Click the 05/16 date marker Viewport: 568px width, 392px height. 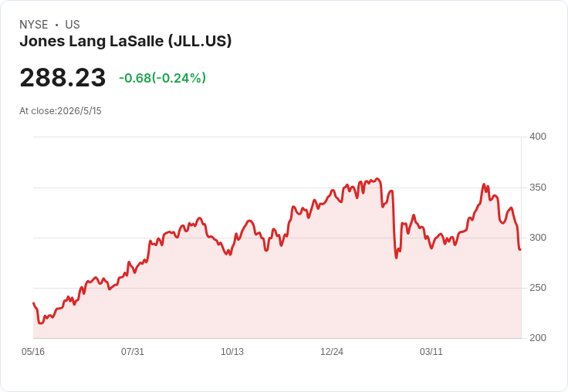33,352
